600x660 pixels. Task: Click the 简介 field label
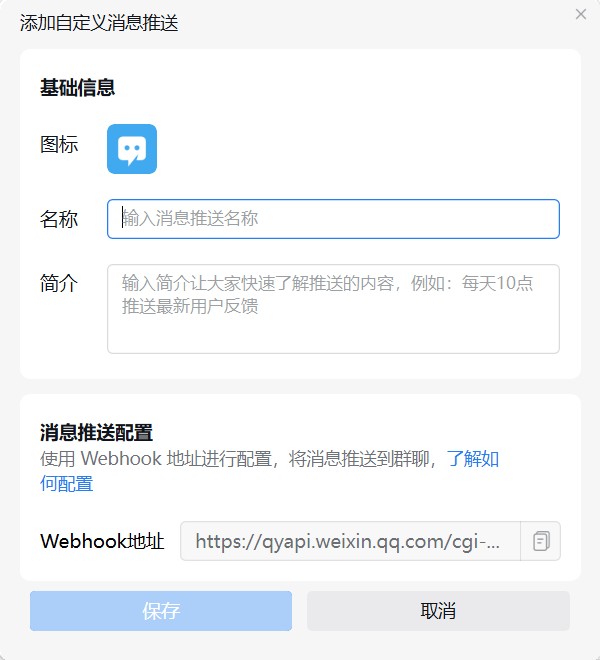pos(59,283)
